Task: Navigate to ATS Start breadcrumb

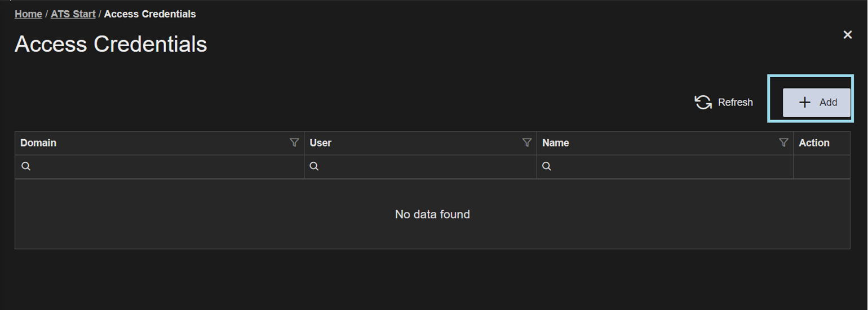Action: coord(73,14)
